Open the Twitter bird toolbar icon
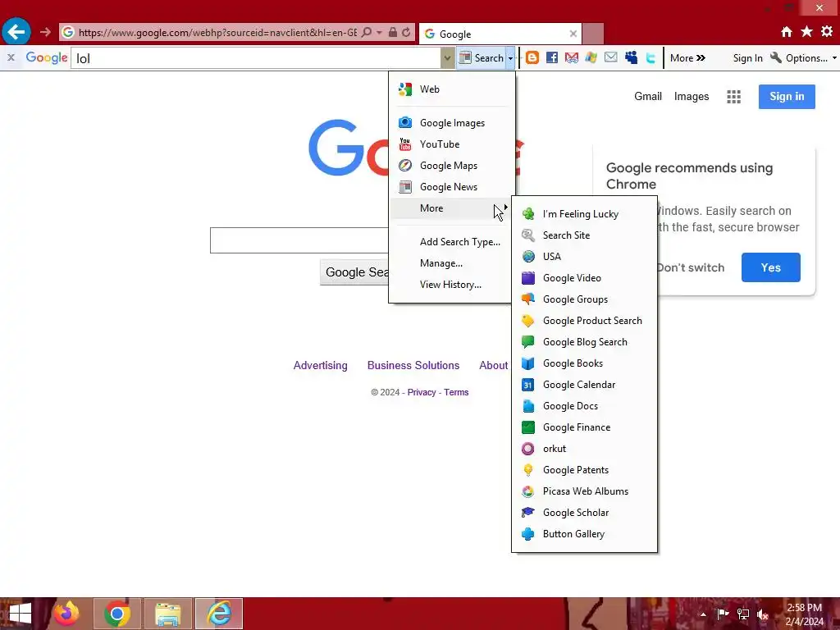The height and width of the screenshot is (630, 840). [x=651, y=58]
